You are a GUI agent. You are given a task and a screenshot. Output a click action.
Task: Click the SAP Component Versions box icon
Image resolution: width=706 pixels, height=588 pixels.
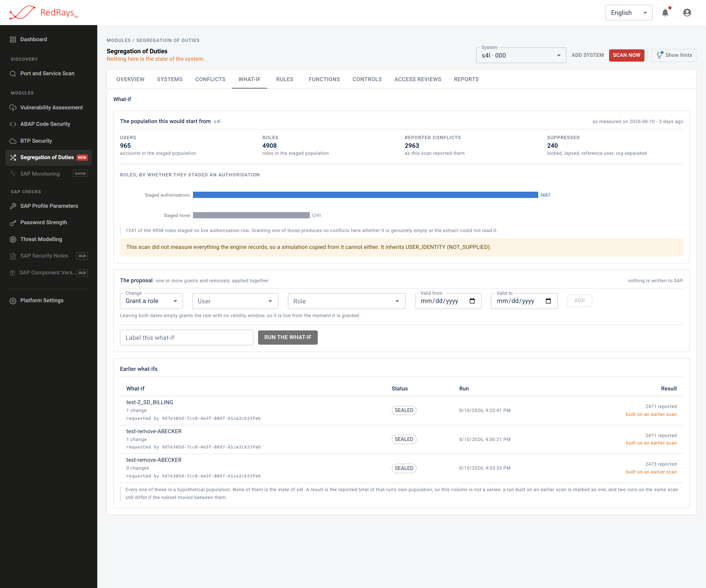(x=12, y=273)
